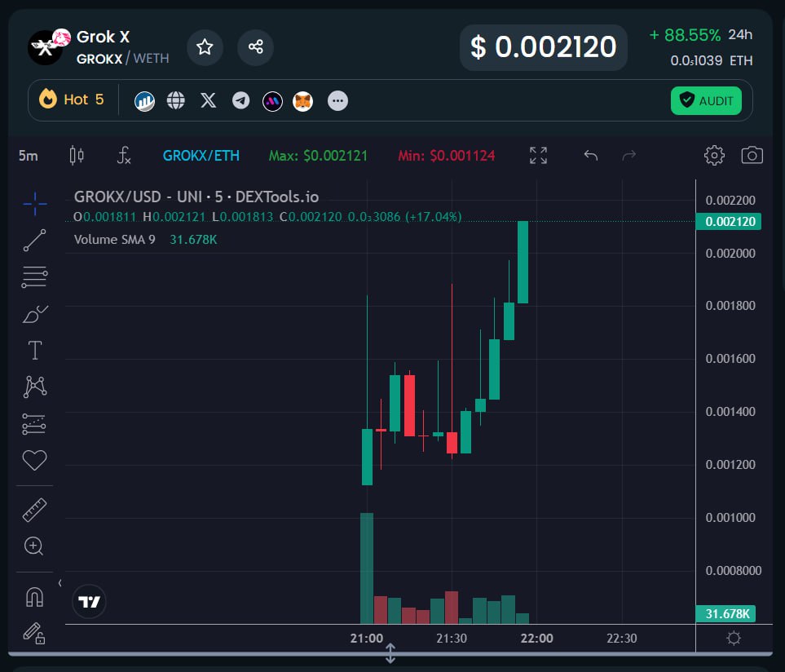This screenshot has width=785, height=672.
Task: Open the project website globe icon
Action: (176, 100)
